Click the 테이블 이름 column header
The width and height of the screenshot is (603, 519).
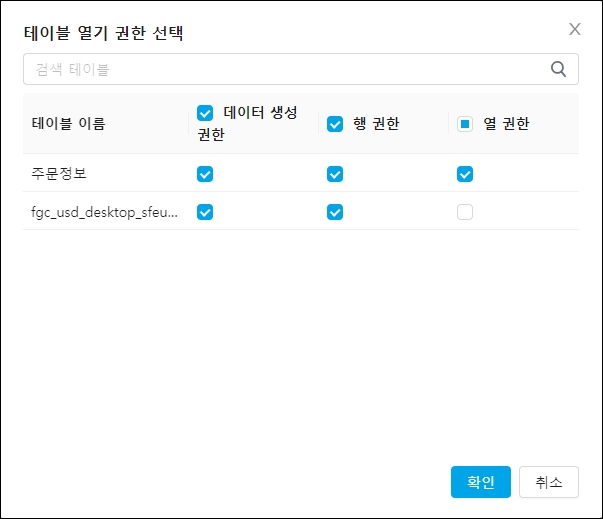68,124
